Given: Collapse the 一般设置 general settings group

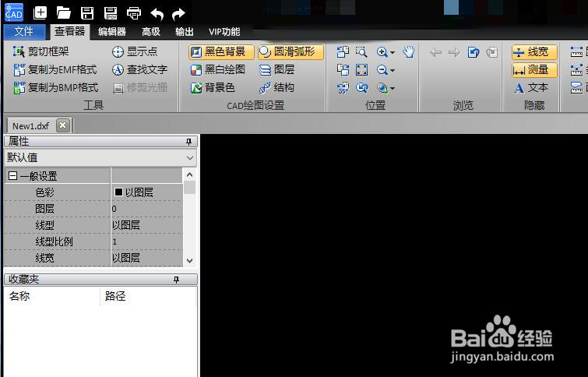Looking at the screenshot, I should (x=12, y=175).
